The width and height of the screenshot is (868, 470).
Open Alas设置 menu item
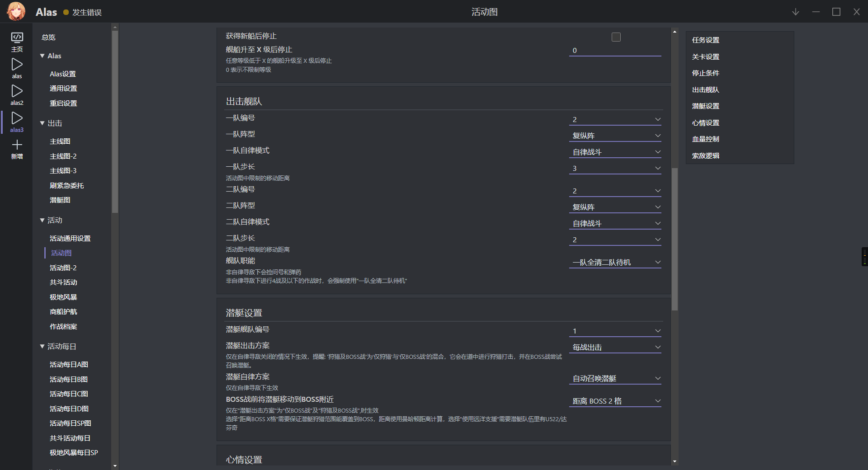click(63, 74)
